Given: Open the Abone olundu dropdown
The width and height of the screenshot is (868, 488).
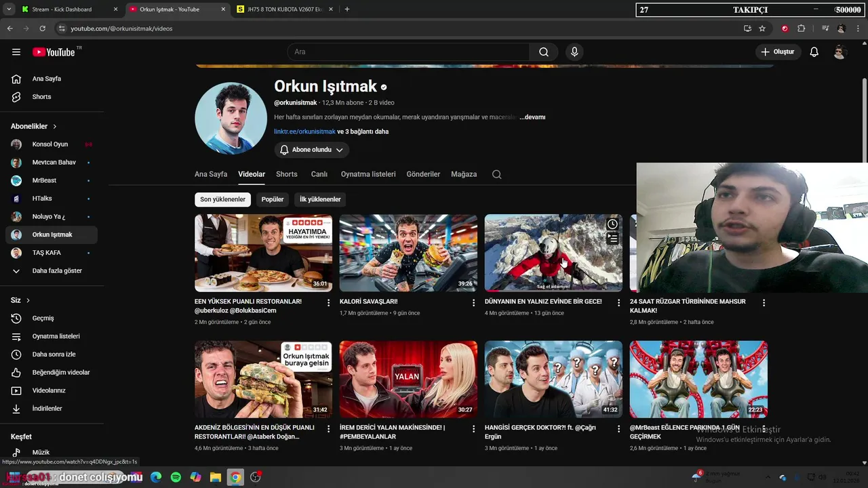Looking at the screenshot, I should (x=312, y=150).
